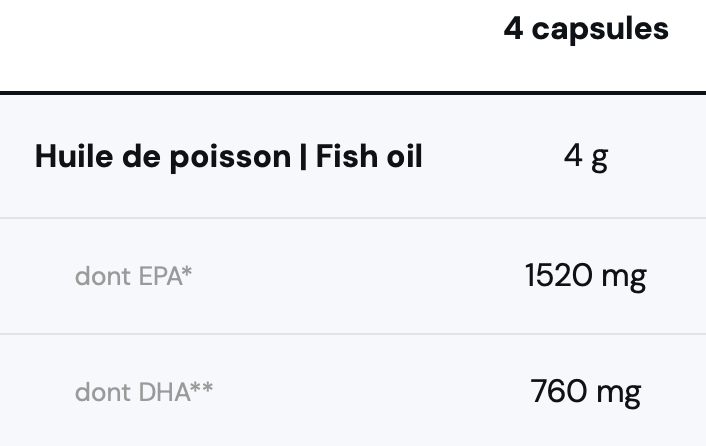
Task: Select the "760 mg" DHA value
Action: (586, 392)
